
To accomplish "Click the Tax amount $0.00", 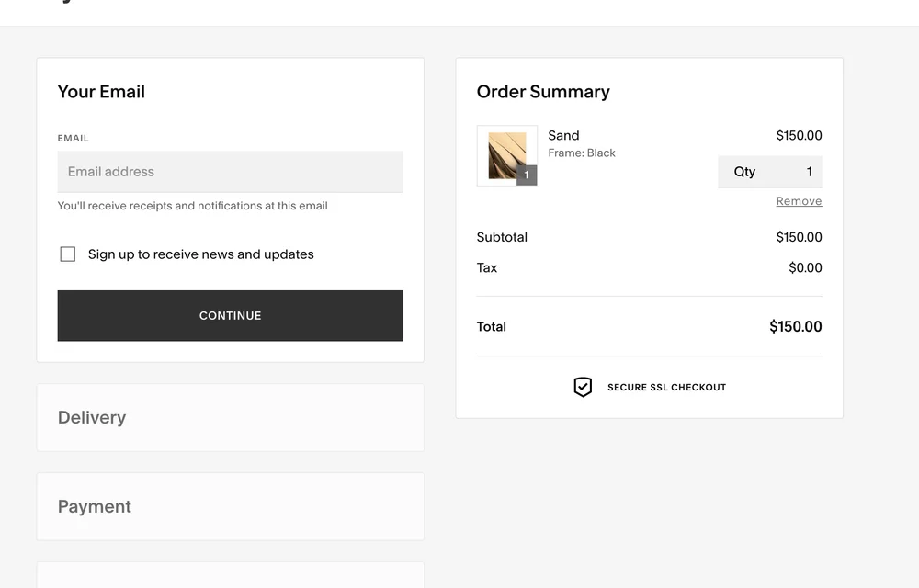I will [x=805, y=267].
